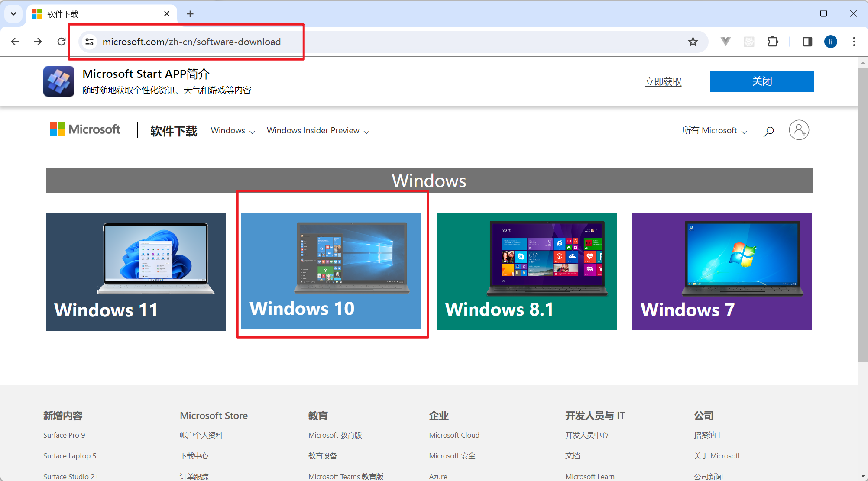Image resolution: width=868 pixels, height=481 pixels.
Task: Open the Windows 8.1 tile
Action: coord(527,271)
